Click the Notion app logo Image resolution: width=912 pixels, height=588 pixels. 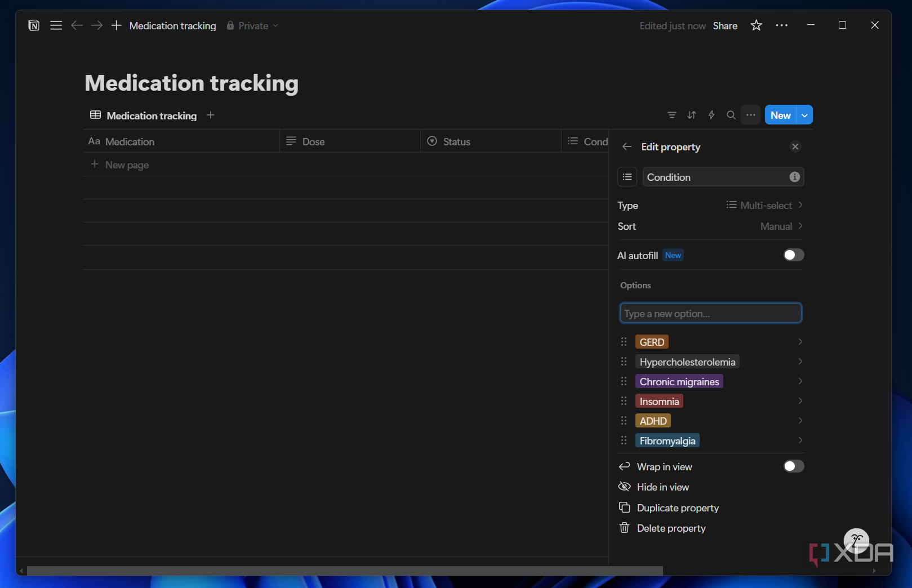34,25
